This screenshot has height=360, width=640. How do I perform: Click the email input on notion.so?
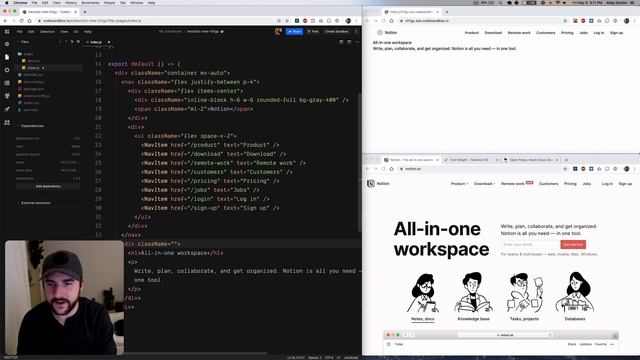[x=529, y=244]
